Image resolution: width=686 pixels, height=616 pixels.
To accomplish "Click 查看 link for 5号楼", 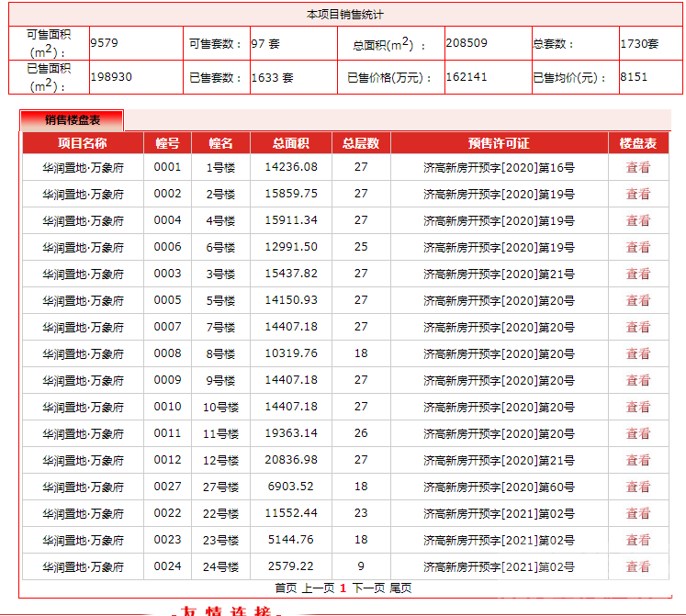I will pos(638,301).
